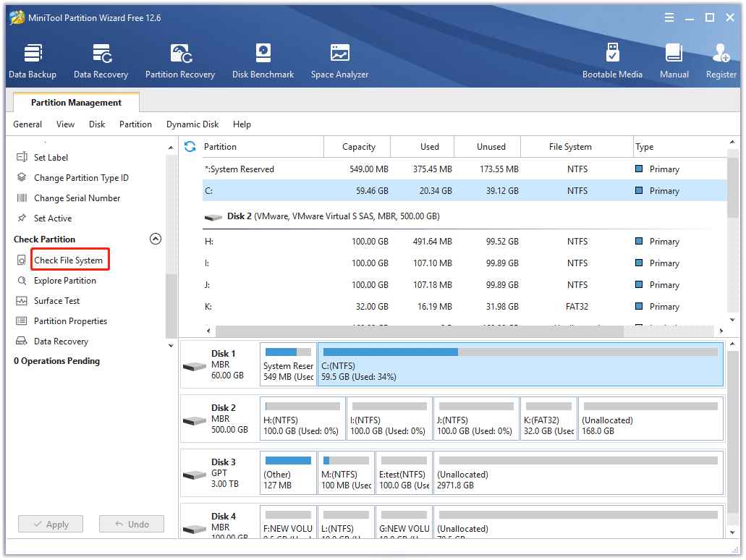
Task: Open the Disk menu
Action: [x=96, y=124]
